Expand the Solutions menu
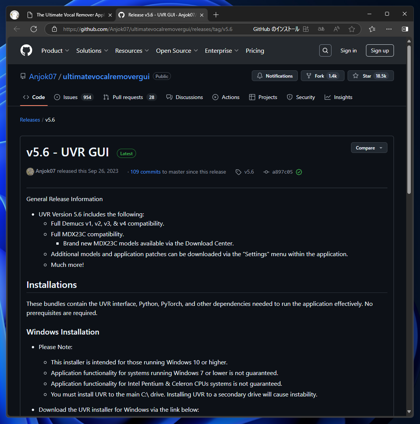Viewport: 420px width, 424px height. pos(92,51)
